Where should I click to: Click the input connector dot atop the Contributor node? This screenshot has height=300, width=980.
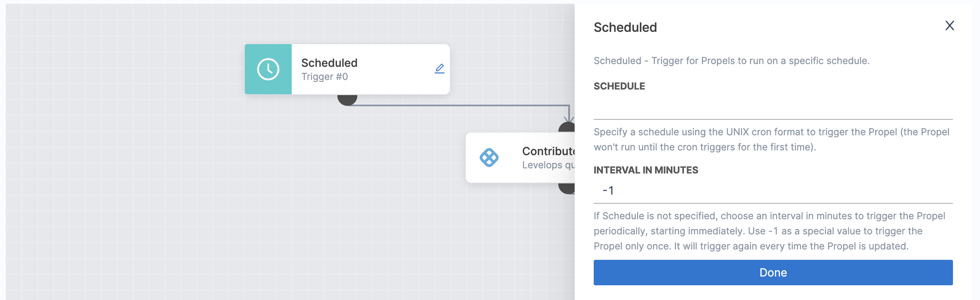point(567,128)
